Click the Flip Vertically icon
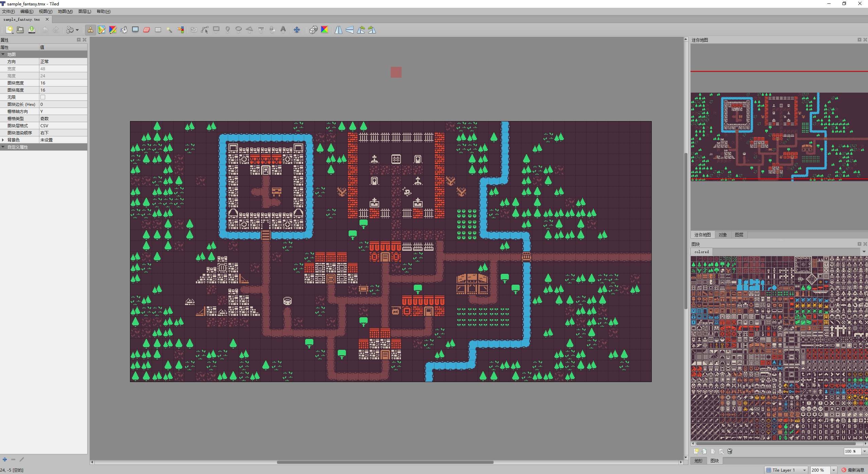The height and width of the screenshot is (474, 868). pos(350,30)
